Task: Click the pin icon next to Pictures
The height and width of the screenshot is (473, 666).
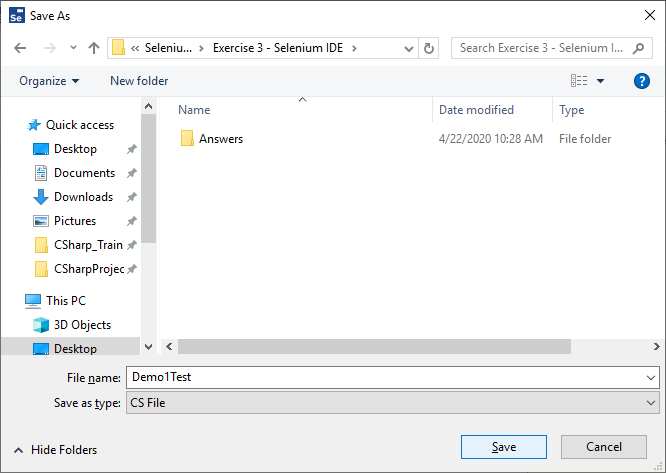Action: 132,221
